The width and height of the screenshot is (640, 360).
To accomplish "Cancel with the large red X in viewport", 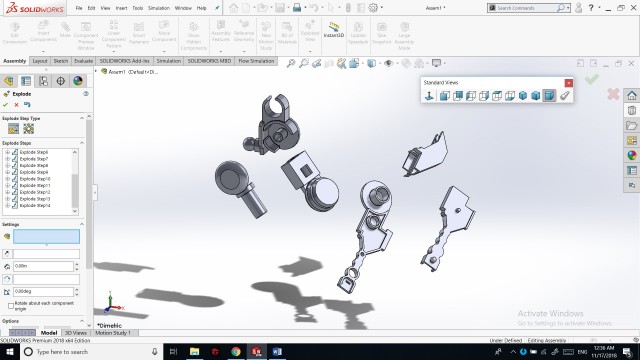I will point(613,94).
